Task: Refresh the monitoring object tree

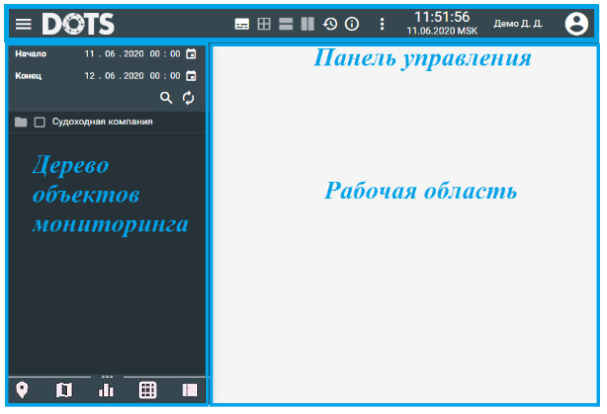Action: [x=188, y=98]
